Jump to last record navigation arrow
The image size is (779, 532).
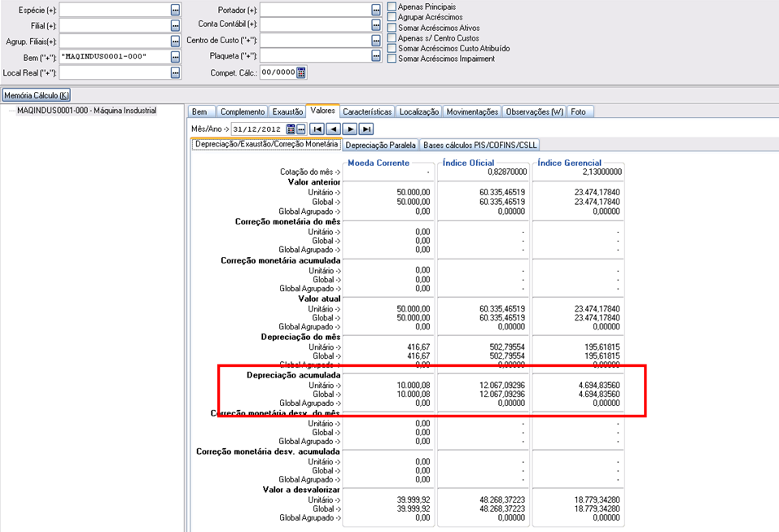(x=366, y=129)
